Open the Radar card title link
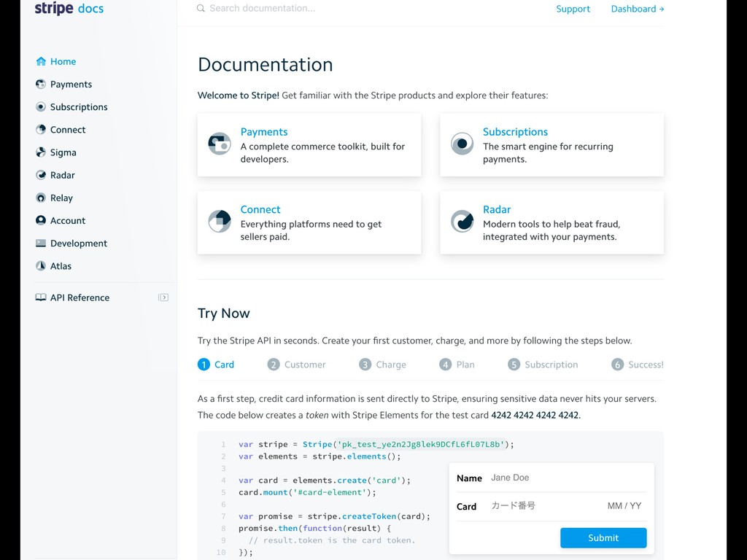The image size is (747, 560). click(496, 209)
